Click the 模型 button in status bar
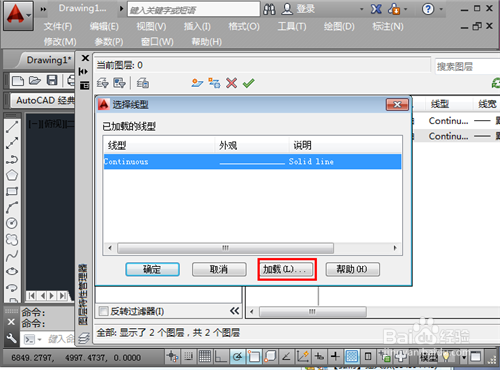The image size is (500, 370). pos(428,358)
